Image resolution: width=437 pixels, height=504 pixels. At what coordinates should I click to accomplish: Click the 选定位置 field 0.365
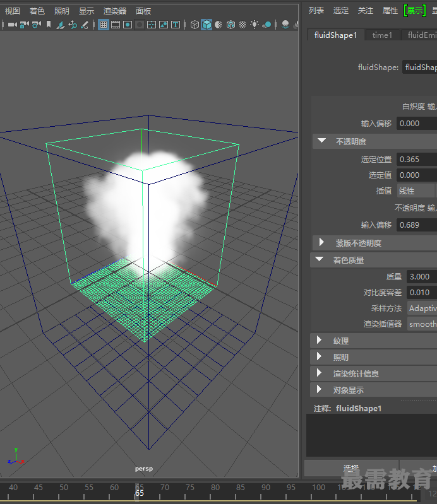[417, 160]
